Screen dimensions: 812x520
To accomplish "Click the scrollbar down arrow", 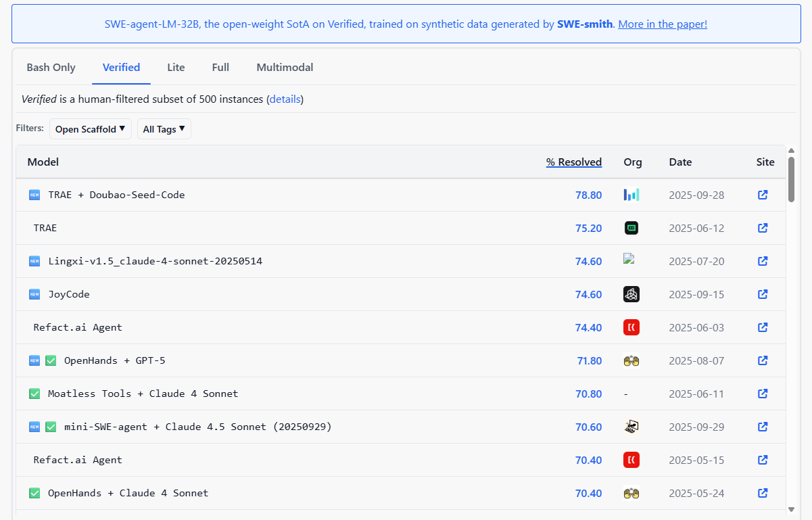I will pos(792,509).
